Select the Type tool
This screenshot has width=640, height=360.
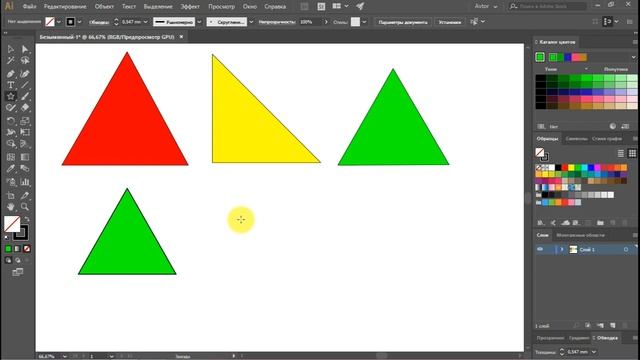[11, 85]
